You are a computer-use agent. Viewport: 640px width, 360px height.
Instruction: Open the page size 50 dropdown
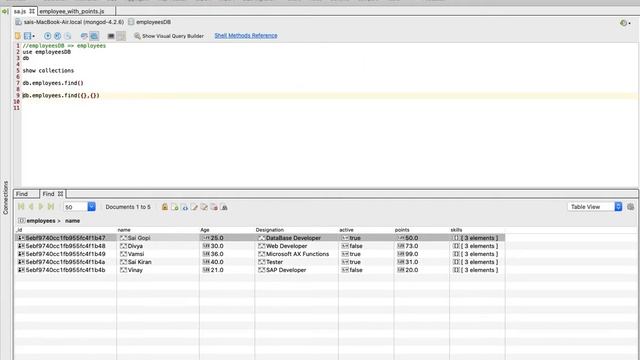click(x=91, y=207)
